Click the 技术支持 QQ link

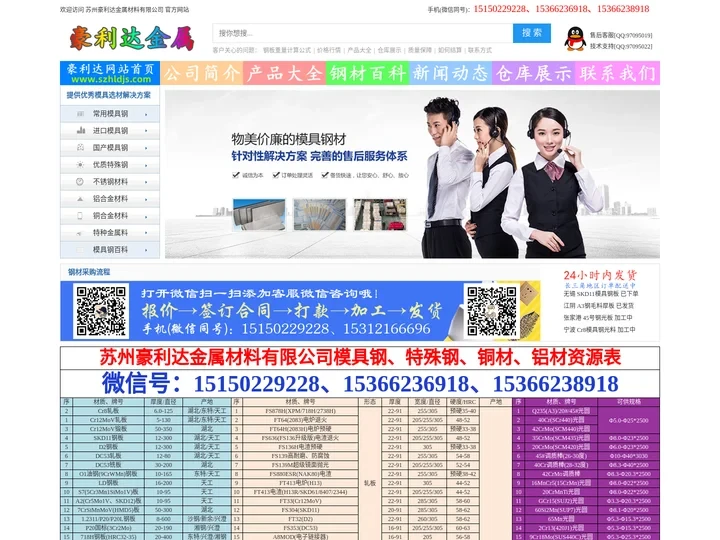pos(621,46)
